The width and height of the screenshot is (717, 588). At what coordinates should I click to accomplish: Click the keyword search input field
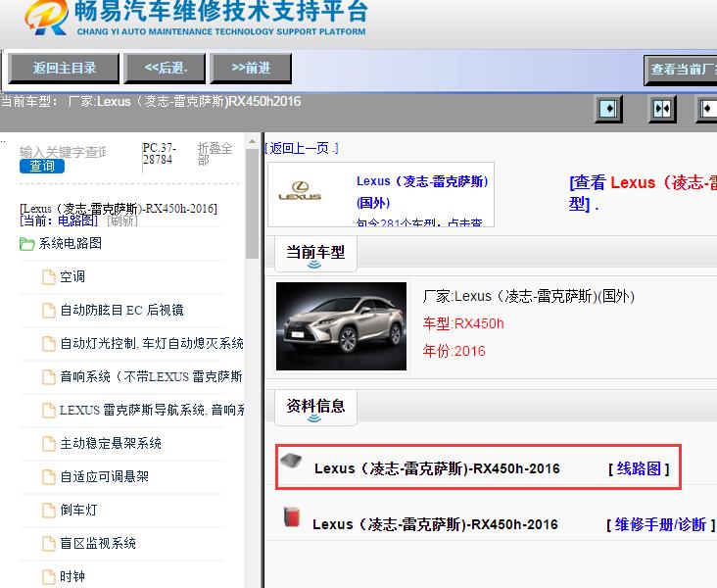click(63, 152)
